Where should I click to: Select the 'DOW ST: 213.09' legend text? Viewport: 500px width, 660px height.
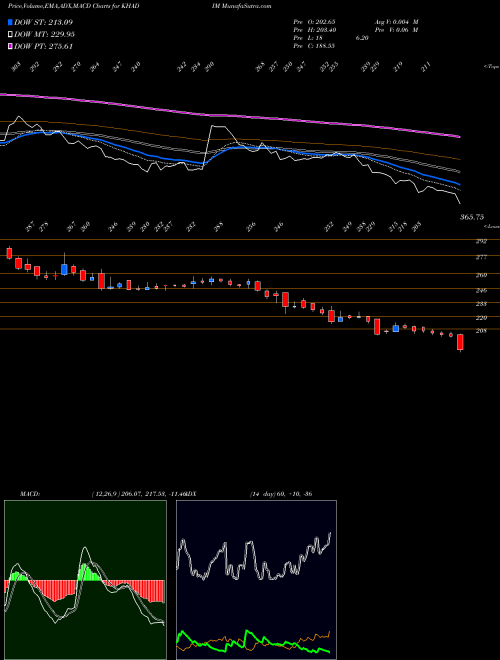tap(43, 22)
